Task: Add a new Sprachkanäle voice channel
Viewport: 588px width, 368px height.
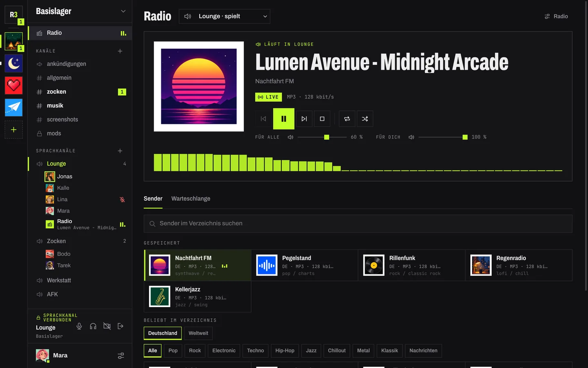Action: (120, 151)
